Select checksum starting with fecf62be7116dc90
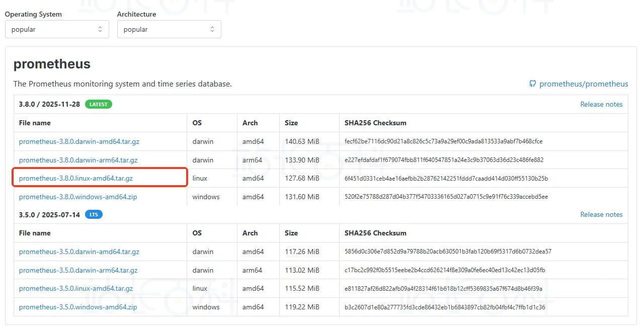Image resolution: width=644 pixels, height=329 pixels. (443, 141)
